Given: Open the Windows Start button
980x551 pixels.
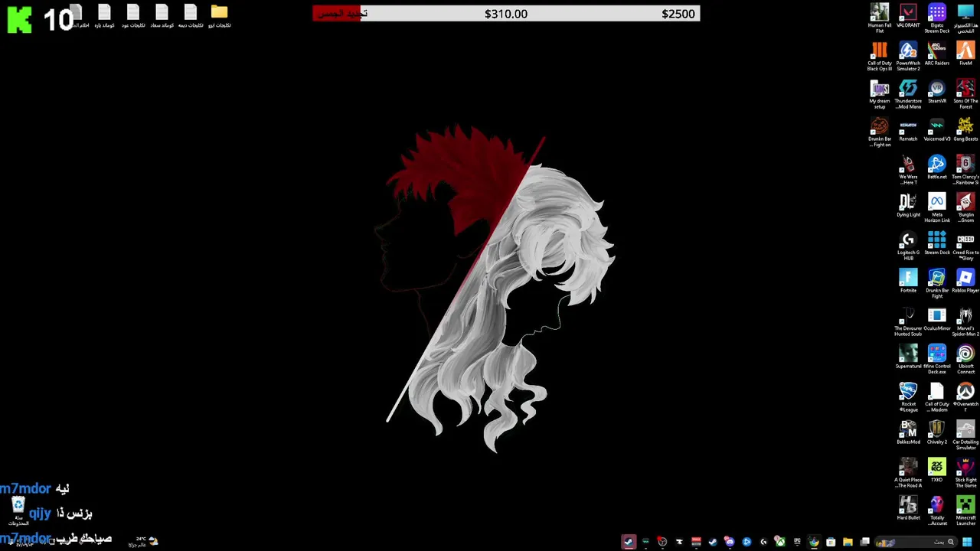Looking at the screenshot, I should (967, 542).
